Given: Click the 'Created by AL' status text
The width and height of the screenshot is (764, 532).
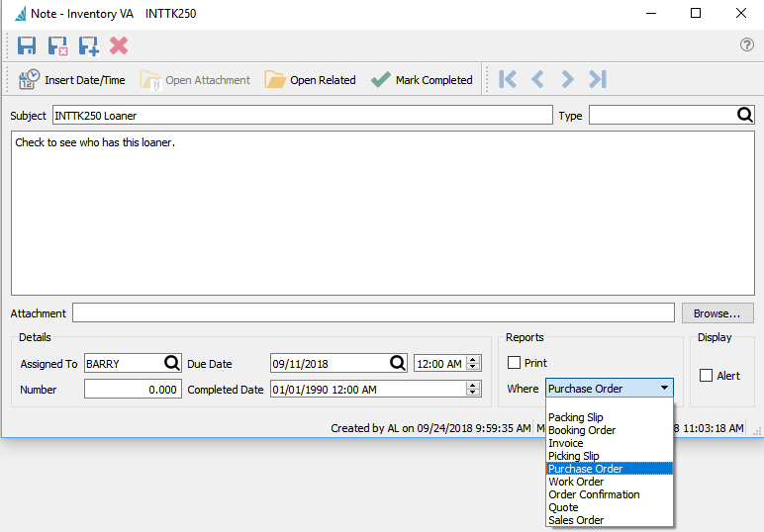Looking at the screenshot, I should pos(430,428).
